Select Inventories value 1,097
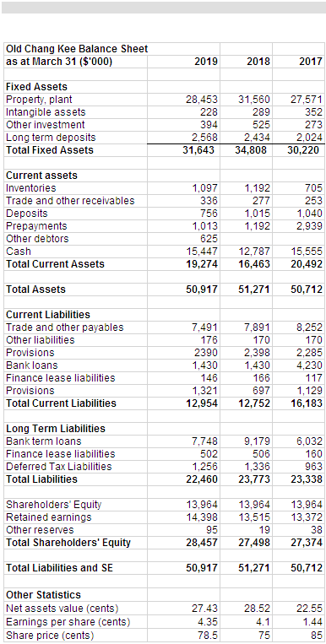The image size is (326, 644). point(205,188)
